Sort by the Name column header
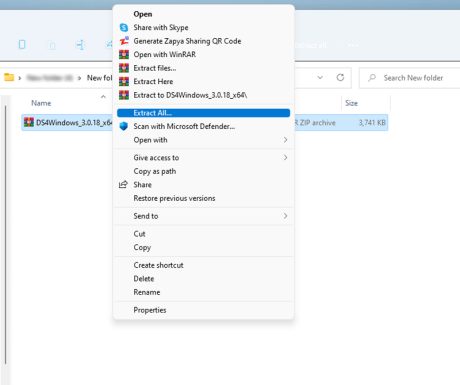This screenshot has width=460, height=385. (x=41, y=103)
